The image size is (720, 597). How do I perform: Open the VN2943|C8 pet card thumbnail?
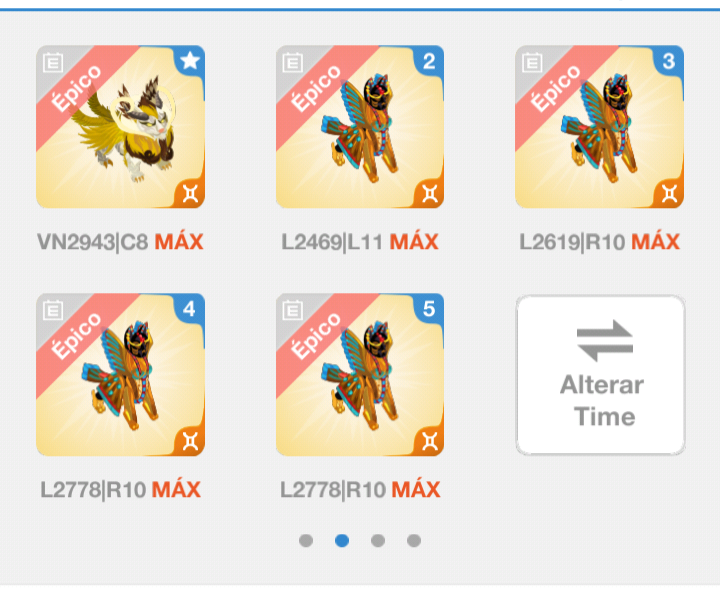coord(121,127)
